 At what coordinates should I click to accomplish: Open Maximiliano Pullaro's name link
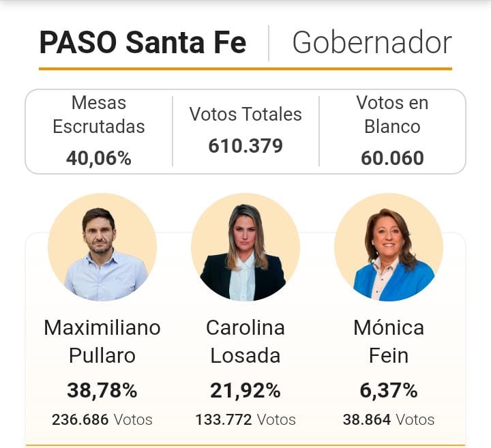pyautogui.click(x=102, y=342)
